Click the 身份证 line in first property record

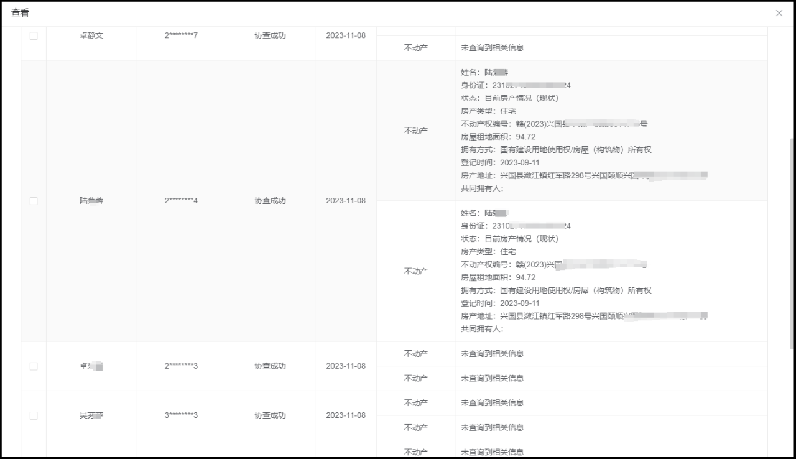515,85
